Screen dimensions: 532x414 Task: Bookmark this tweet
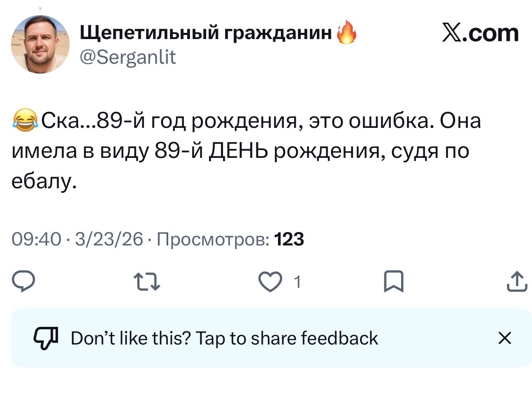click(393, 282)
